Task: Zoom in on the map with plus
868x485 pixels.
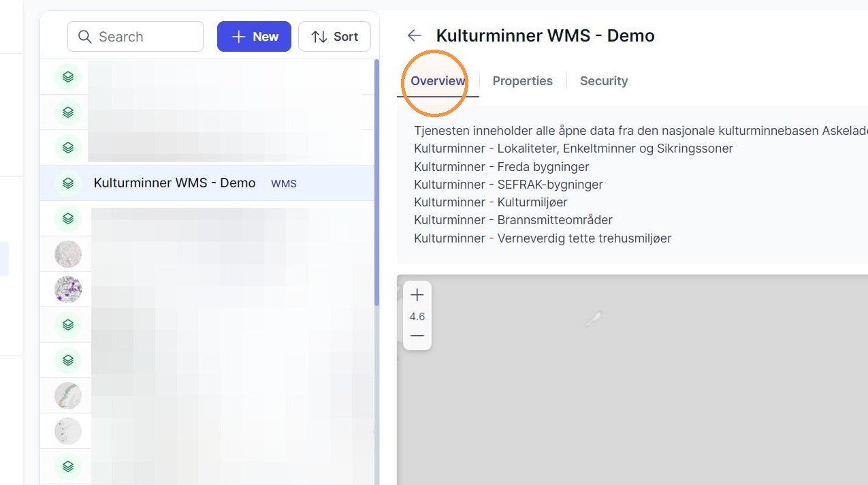Action: [x=417, y=295]
